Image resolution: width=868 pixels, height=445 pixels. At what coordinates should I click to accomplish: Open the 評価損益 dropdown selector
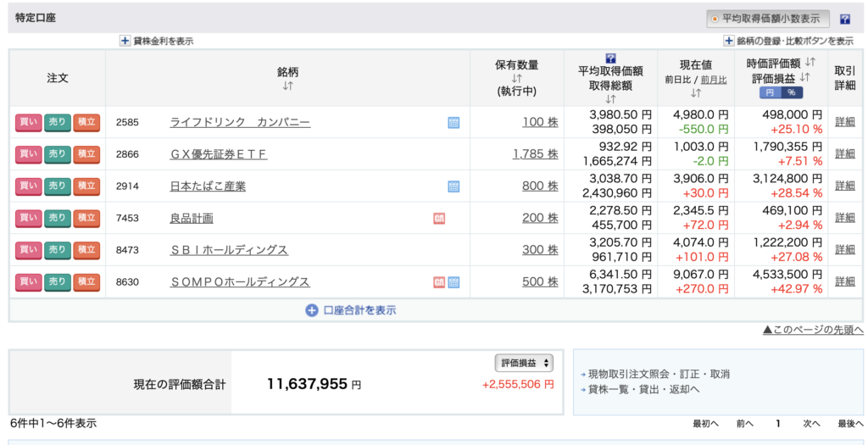(x=523, y=363)
